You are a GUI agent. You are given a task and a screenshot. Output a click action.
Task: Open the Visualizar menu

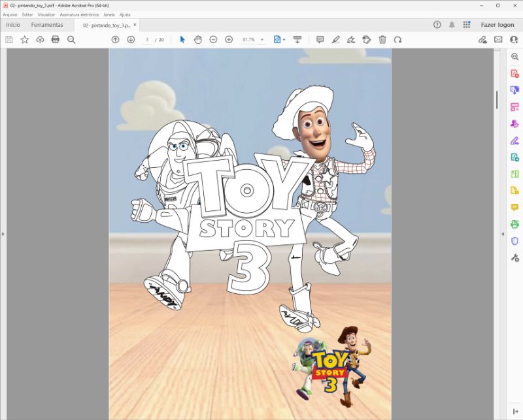(x=46, y=14)
